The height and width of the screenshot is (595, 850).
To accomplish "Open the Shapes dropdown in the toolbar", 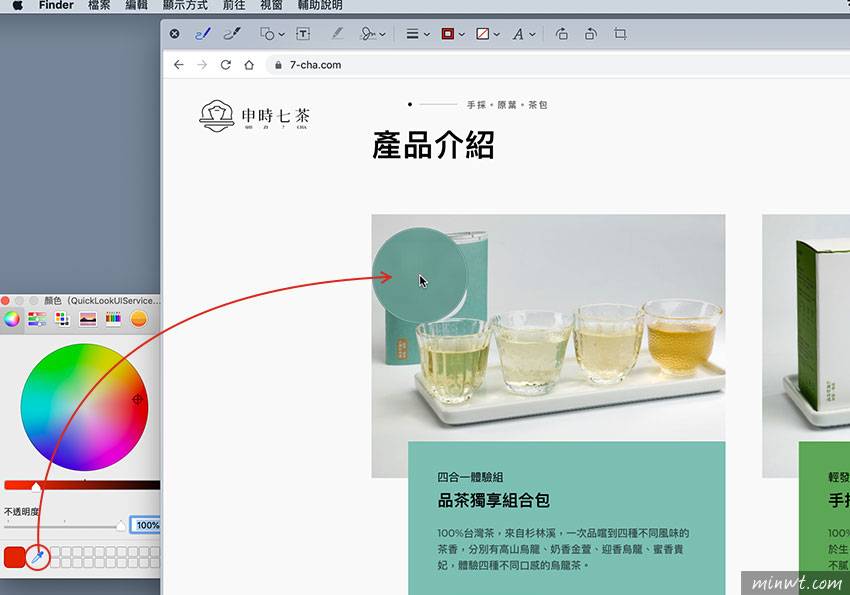I will coord(270,33).
